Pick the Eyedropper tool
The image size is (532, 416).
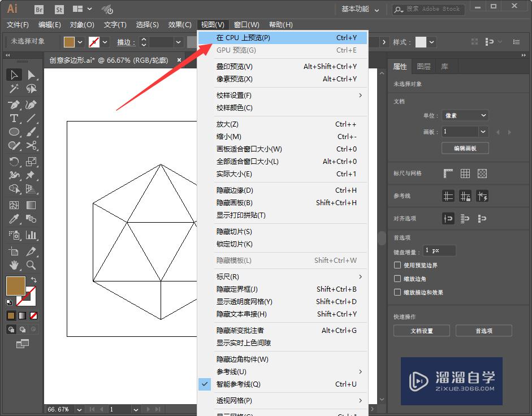(x=14, y=219)
